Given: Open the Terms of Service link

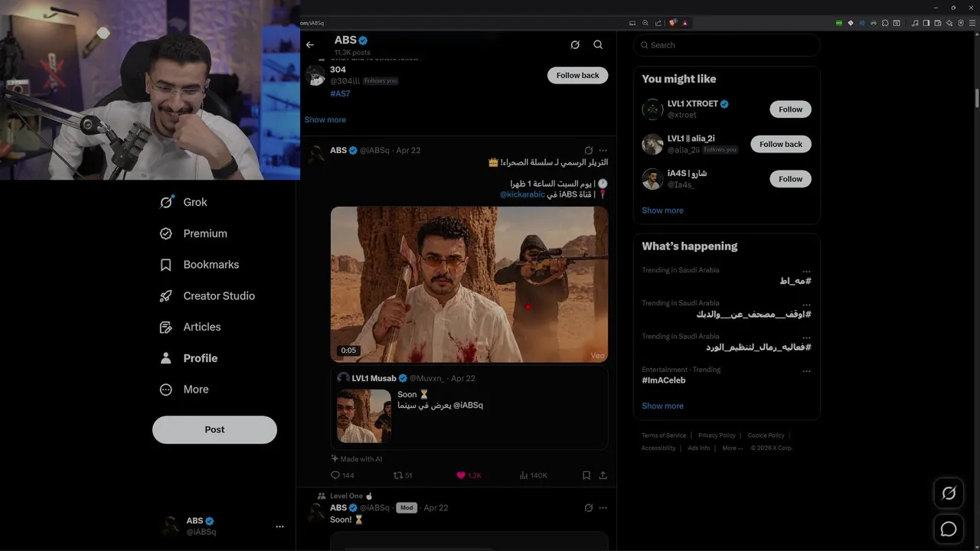Looking at the screenshot, I should [664, 435].
